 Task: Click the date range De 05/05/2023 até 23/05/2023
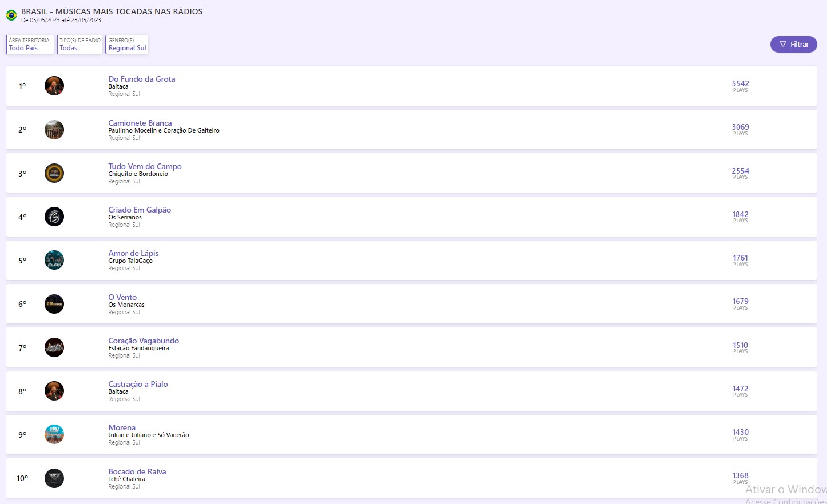[61, 20]
